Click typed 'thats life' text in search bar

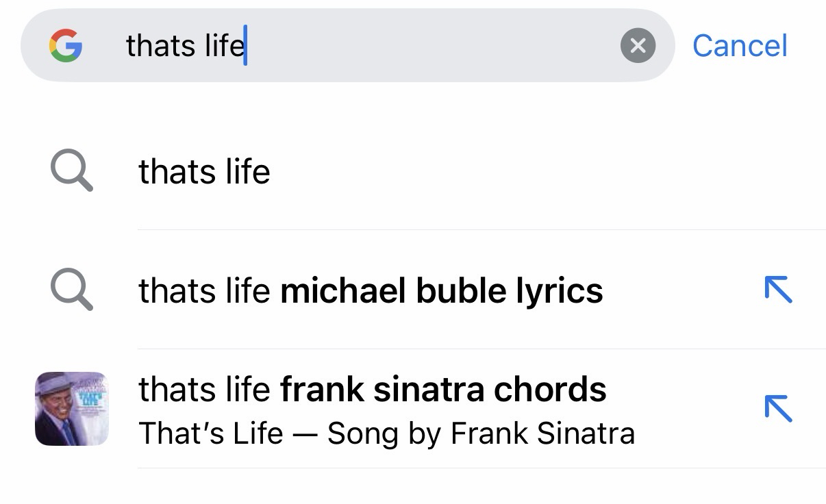(x=185, y=46)
